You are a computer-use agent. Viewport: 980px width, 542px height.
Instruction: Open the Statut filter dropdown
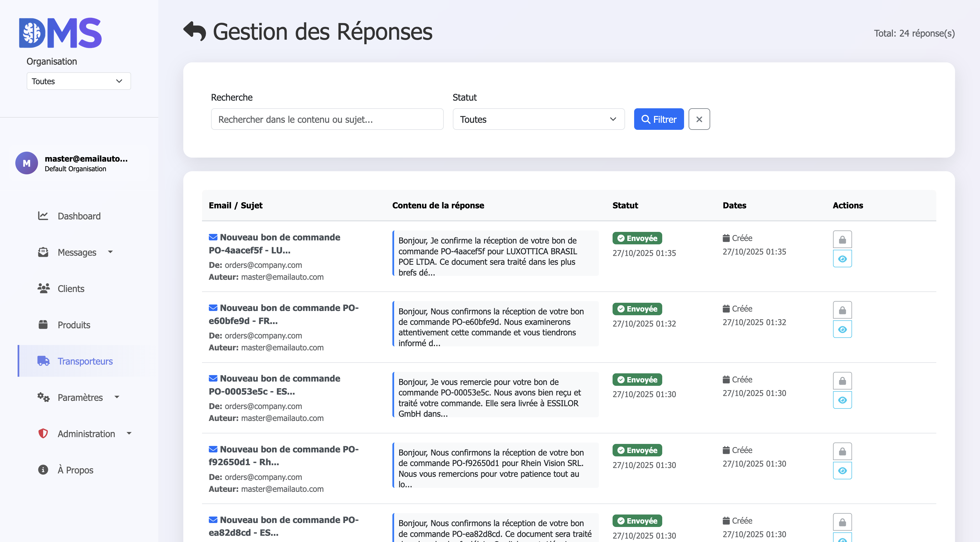tap(538, 119)
